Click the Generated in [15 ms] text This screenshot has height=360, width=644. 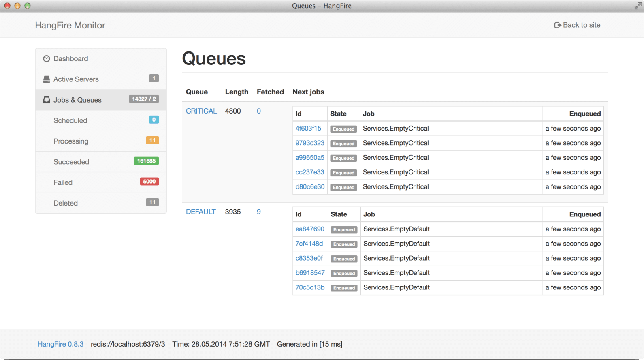[x=309, y=344]
